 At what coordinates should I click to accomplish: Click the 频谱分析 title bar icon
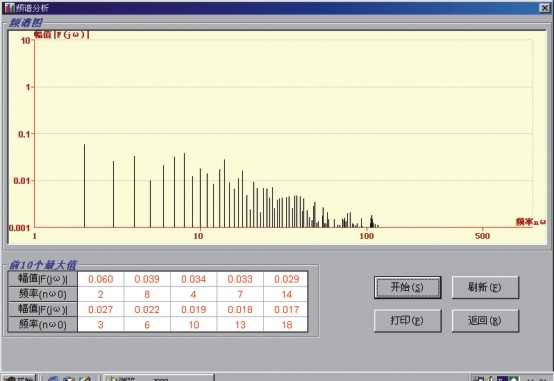click(x=9, y=8)
